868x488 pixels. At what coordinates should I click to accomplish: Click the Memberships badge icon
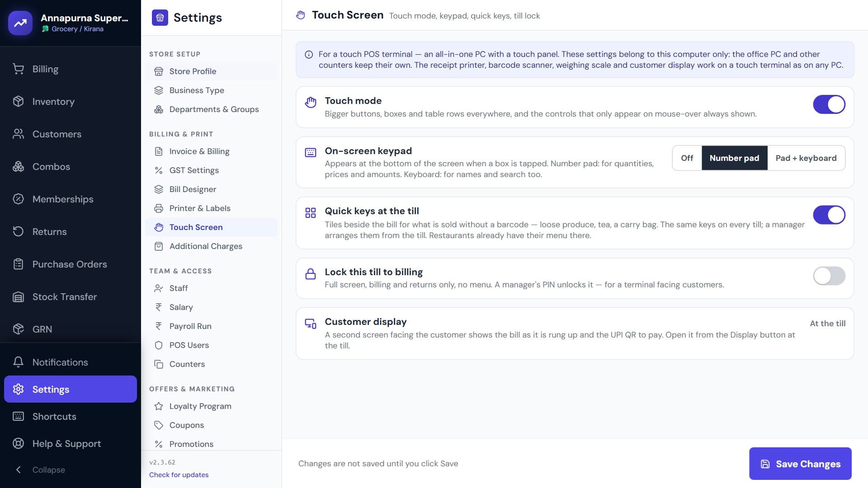click(18, 199)
